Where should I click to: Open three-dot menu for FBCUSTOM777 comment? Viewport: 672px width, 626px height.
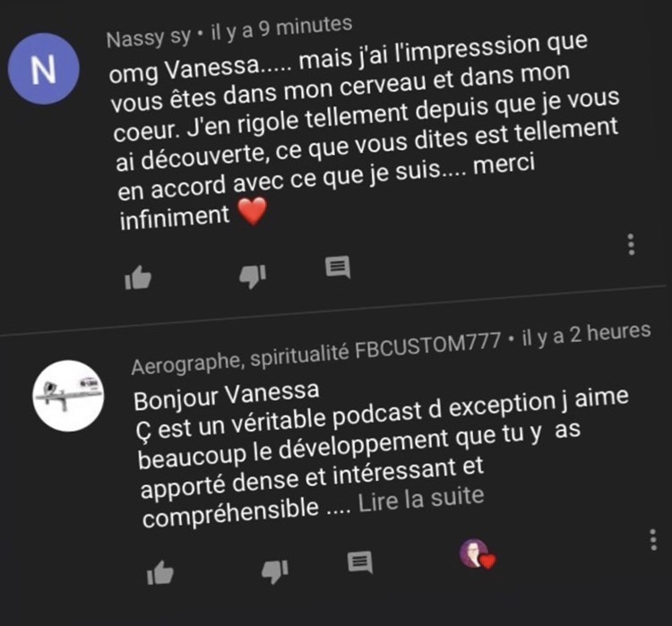[x=653, y=539]
